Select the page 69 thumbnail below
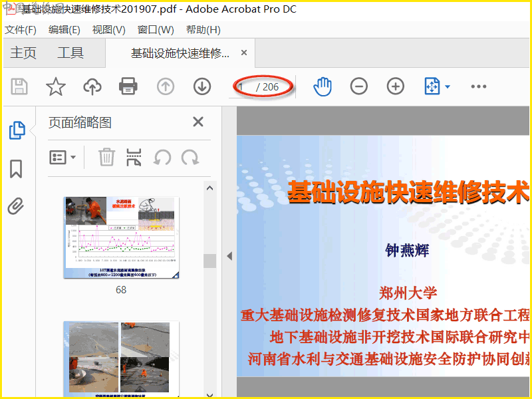 pos(121,359)
